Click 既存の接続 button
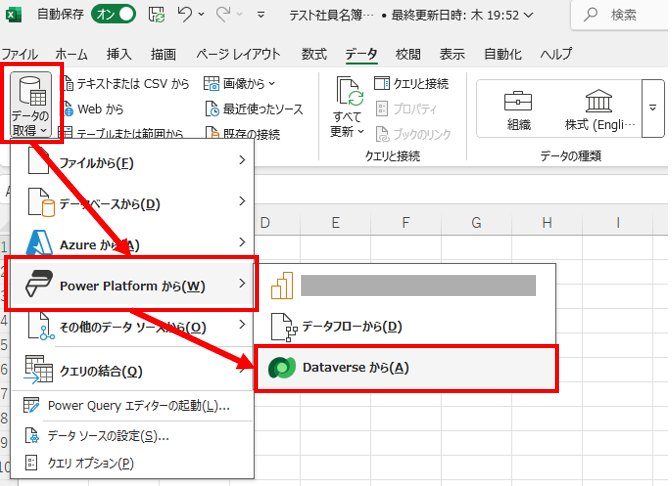 pyautogui.click(x=243, y=134)
